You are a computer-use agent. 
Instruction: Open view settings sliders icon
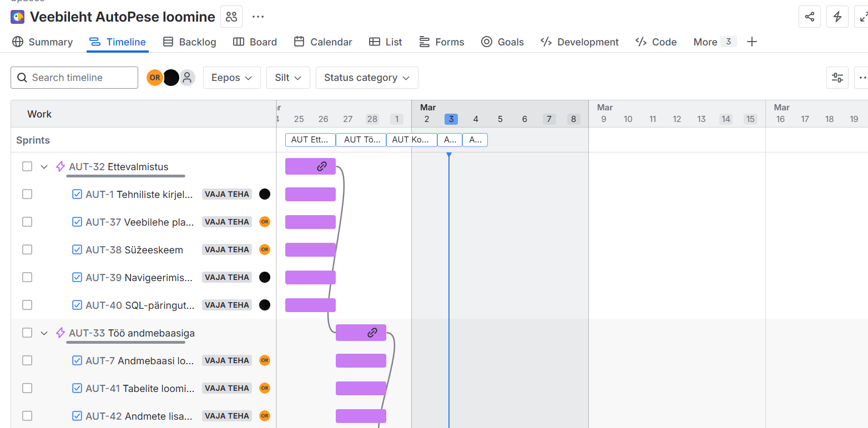[x=837, y=78]
